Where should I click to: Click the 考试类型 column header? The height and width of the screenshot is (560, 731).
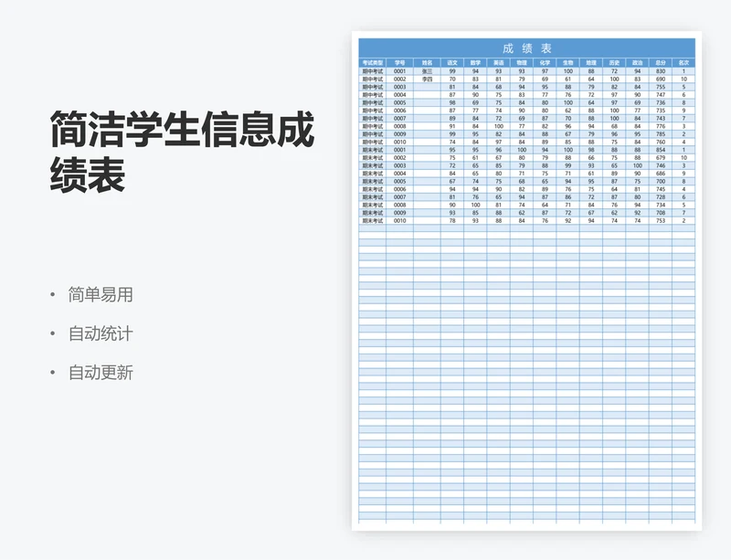[373, 62]
